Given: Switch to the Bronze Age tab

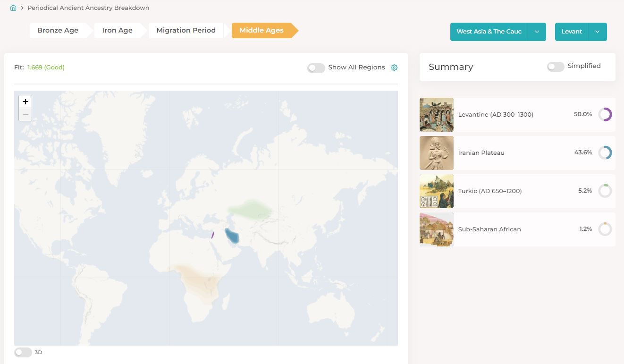Looking at the screenshot, I should [x=58, y=30].
